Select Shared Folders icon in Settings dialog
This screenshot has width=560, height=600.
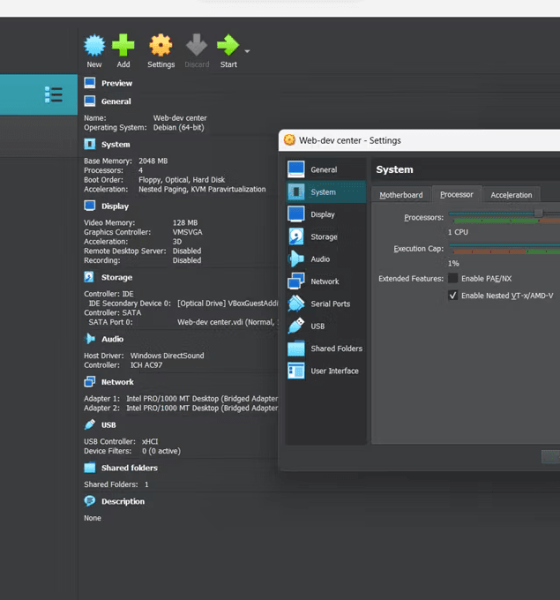tap(296, 348)
